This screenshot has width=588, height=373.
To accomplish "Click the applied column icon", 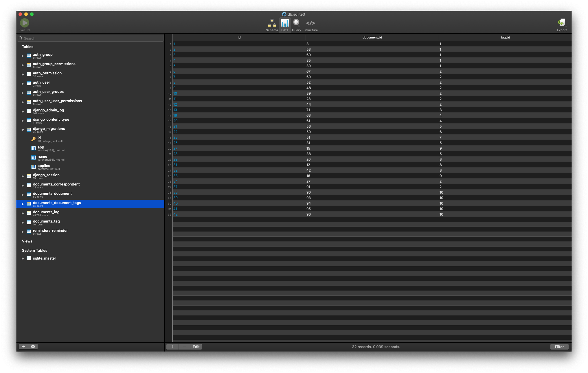I will coord(34,167).
